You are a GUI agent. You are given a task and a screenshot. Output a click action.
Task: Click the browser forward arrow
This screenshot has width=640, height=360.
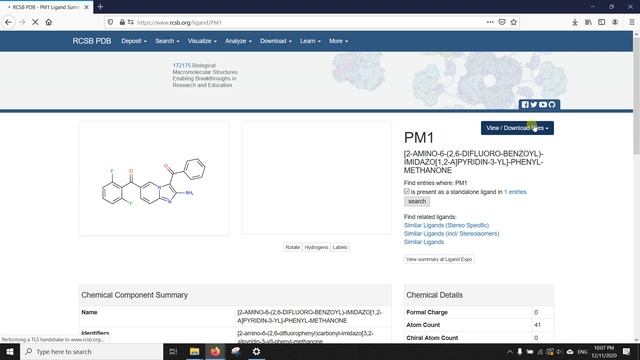point(22,22)
